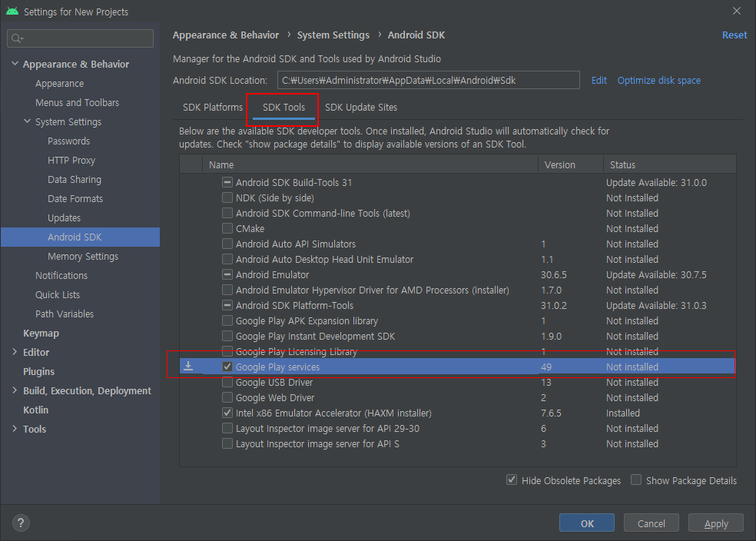Uncheck Intel x86 Emulator Accelerator (HAXM installer)
Screen dimensions: 756x541
(227, 413)
